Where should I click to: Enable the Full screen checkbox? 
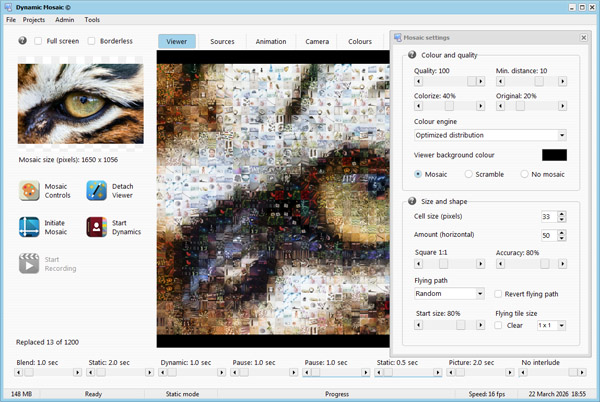click(x=38, y=41)
